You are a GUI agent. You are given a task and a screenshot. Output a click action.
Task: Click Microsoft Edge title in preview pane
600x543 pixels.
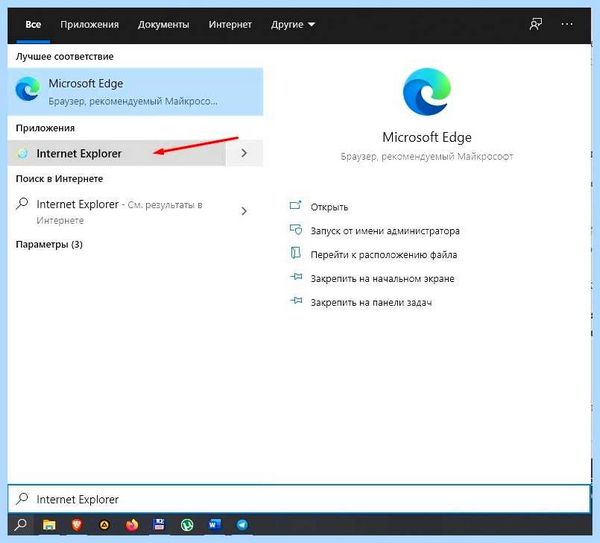click(x=427, y=137)
